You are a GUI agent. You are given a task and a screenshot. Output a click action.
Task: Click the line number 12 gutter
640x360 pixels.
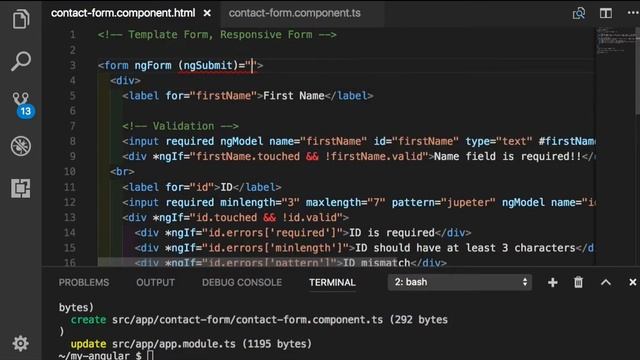point(70,202)
